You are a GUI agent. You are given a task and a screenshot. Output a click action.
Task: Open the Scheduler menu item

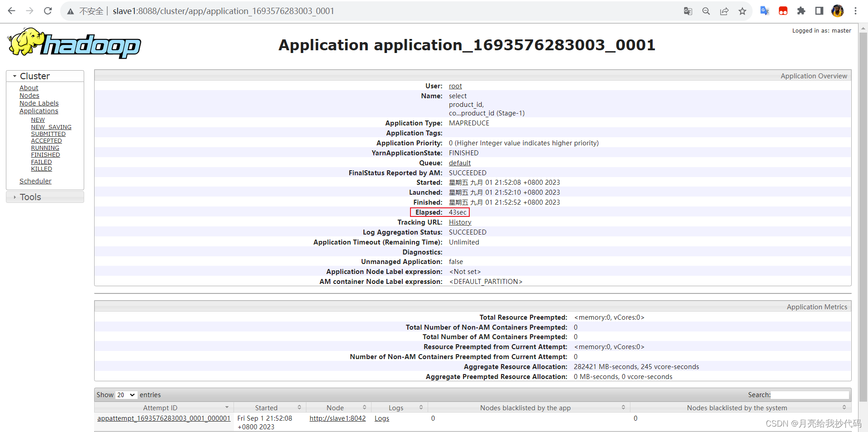(x=35, y=181)
